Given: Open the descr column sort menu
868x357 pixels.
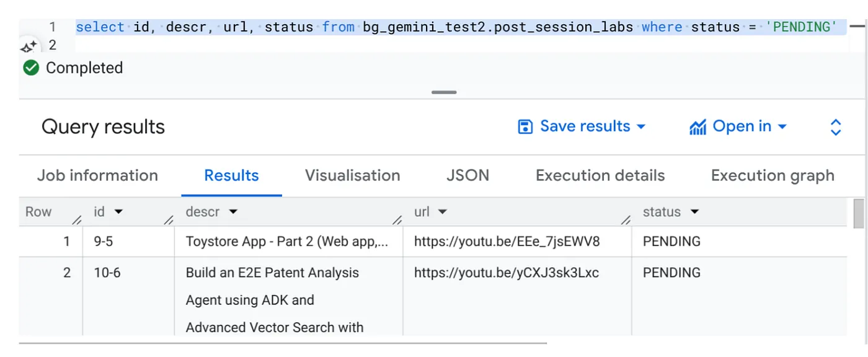Looking at the screenshot, I should point(233,212).
